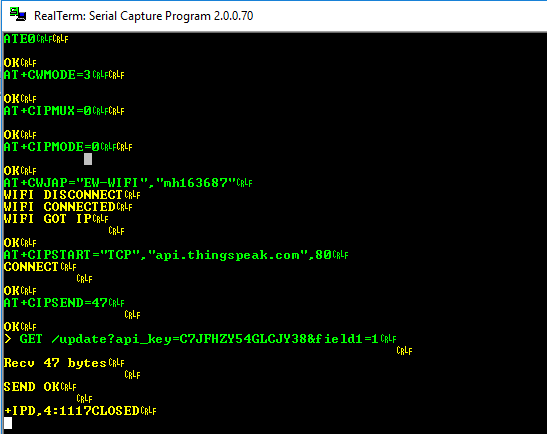Screen dimensions: 547x434
Task: Click the gray block below AT+CIPMODE=0
Action: pos(88,159)
